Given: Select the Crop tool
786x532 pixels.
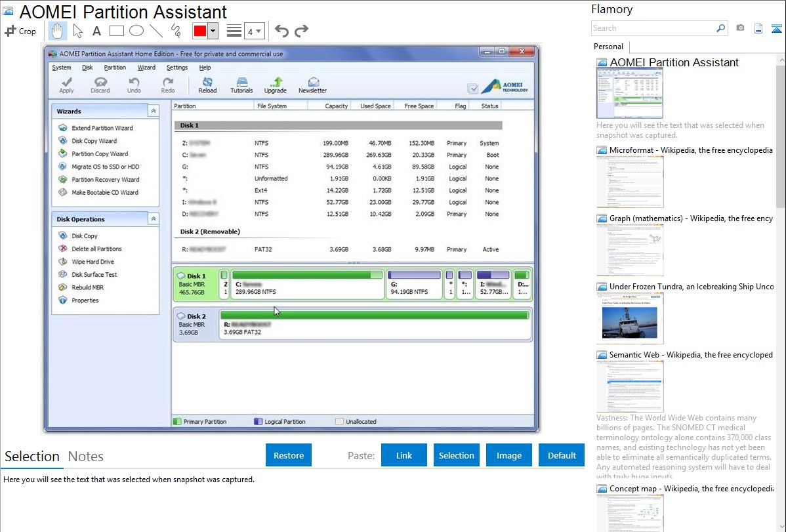Looking at the screenshot, I should click(20, 31).
